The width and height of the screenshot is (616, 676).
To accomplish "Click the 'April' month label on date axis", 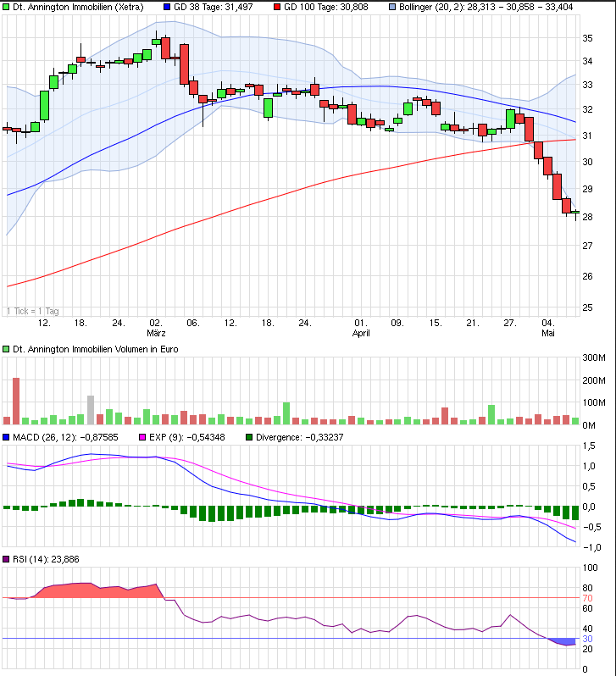I will click(x=361, y=333).
